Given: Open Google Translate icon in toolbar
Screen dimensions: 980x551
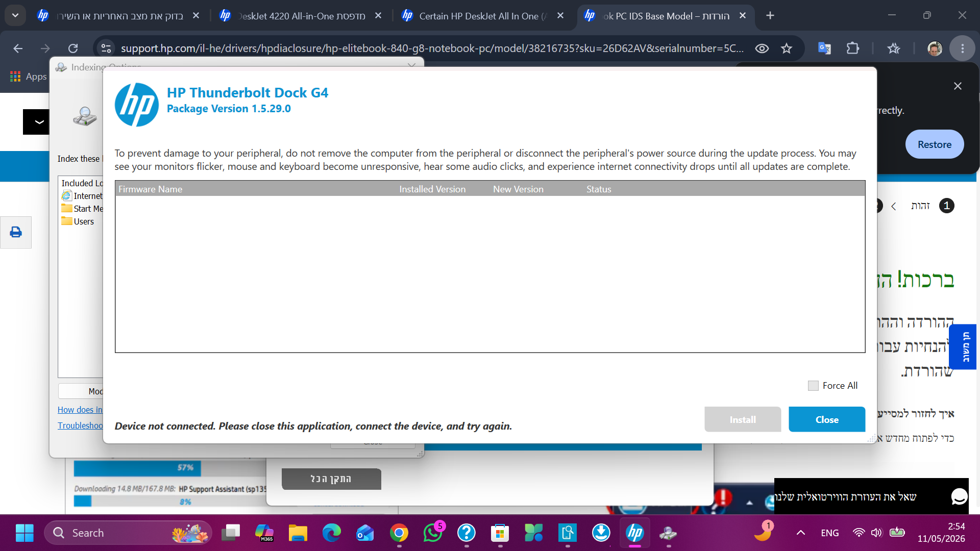Looking at the screenshot, I should tap(824, 48).
